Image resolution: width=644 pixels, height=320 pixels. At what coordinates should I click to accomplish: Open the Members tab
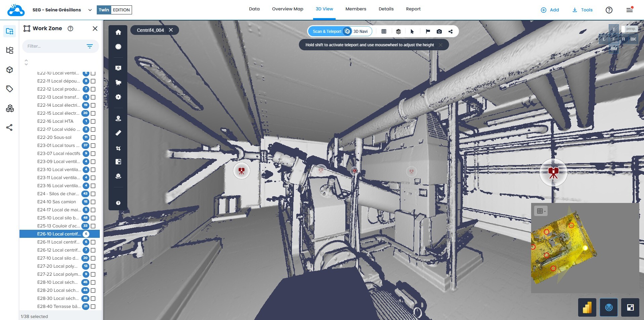[x=355, y=9]
